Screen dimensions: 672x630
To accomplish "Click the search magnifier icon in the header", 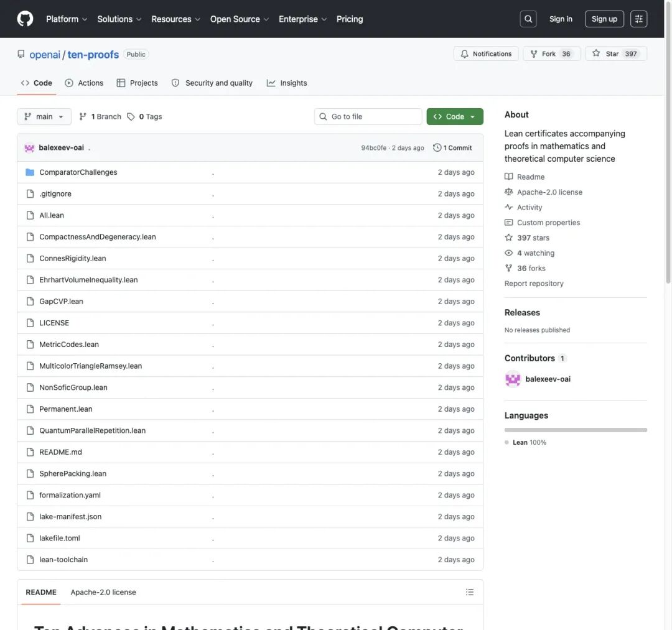I will [528, 19].
